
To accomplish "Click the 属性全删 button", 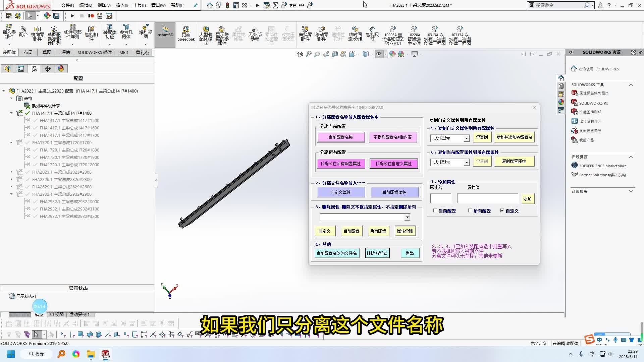I will 405,231.
